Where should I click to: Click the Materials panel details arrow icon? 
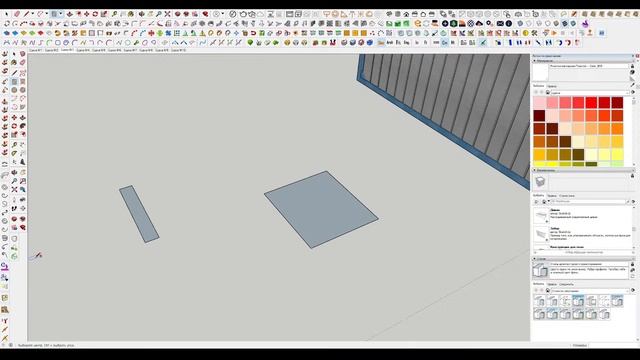tap(633, 92)
